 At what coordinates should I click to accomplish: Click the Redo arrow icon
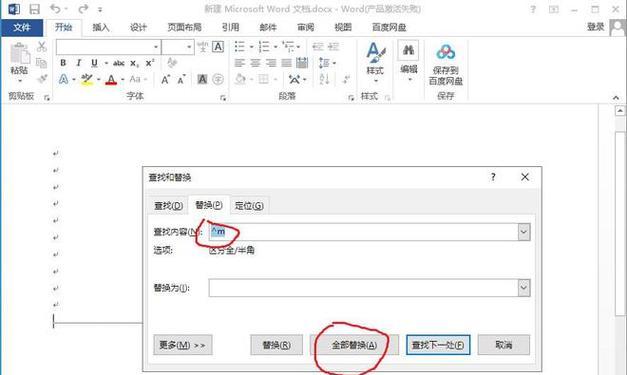tap(83, 9)
